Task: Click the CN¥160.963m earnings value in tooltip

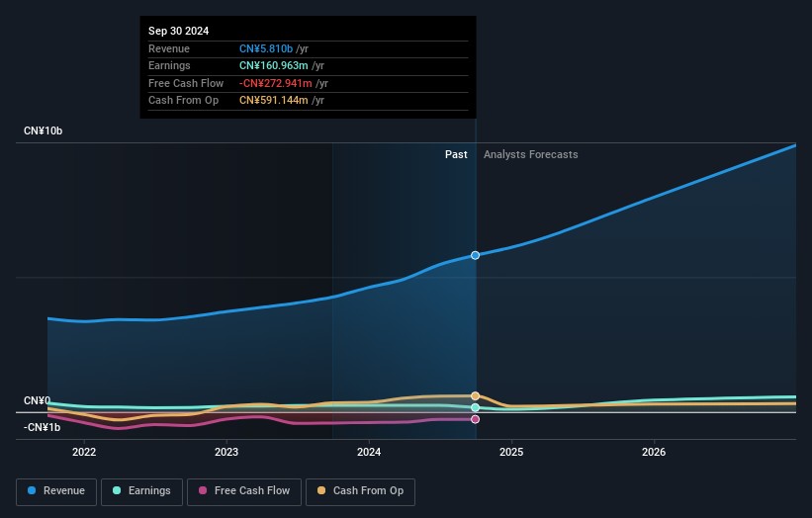Action: tap(273, 65)
